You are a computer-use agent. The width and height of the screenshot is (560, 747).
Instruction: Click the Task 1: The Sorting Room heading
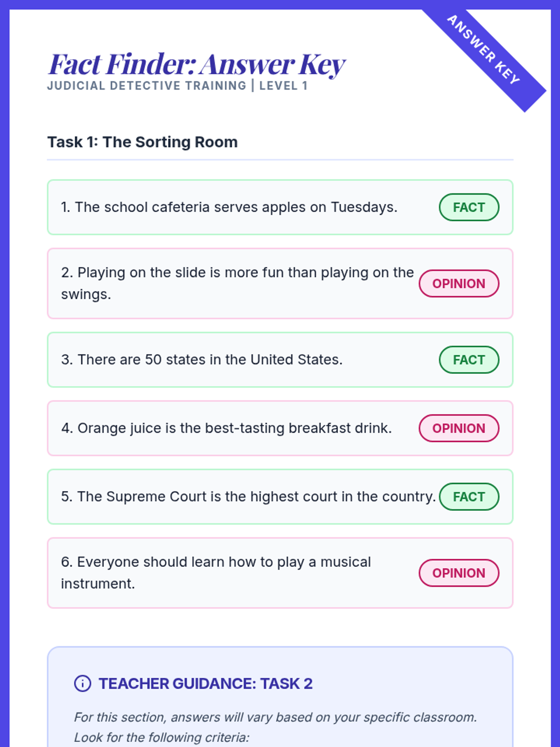[142, 142]
